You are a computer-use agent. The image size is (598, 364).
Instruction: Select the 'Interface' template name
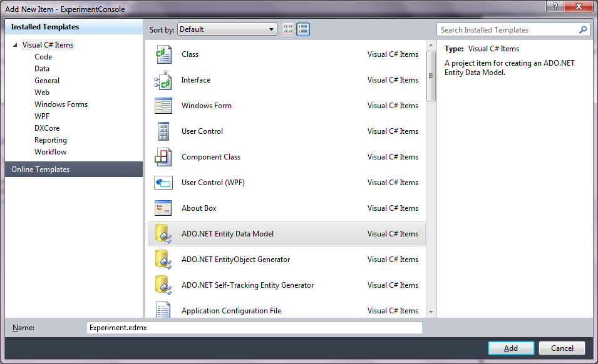pyautogui.click(x=195, y=80)
